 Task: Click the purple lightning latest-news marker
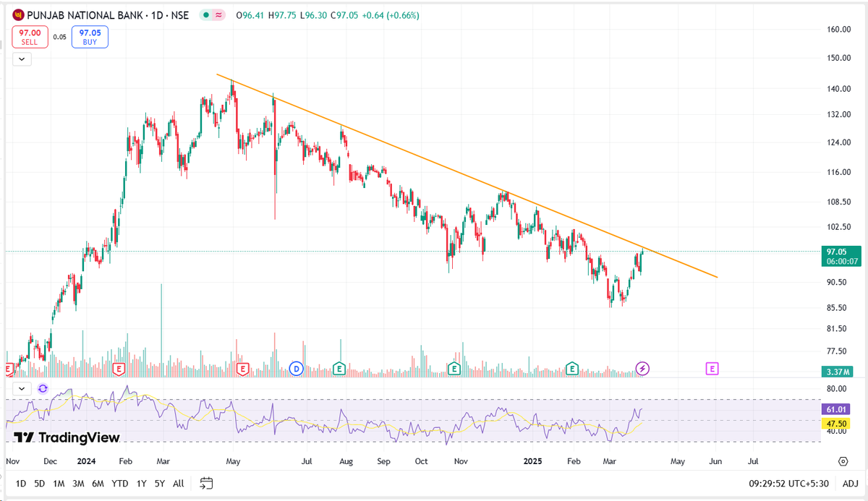point(643,369)
